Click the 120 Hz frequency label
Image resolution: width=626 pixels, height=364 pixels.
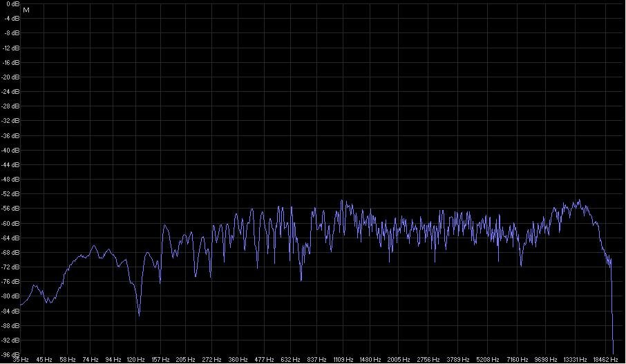(135, 360)
